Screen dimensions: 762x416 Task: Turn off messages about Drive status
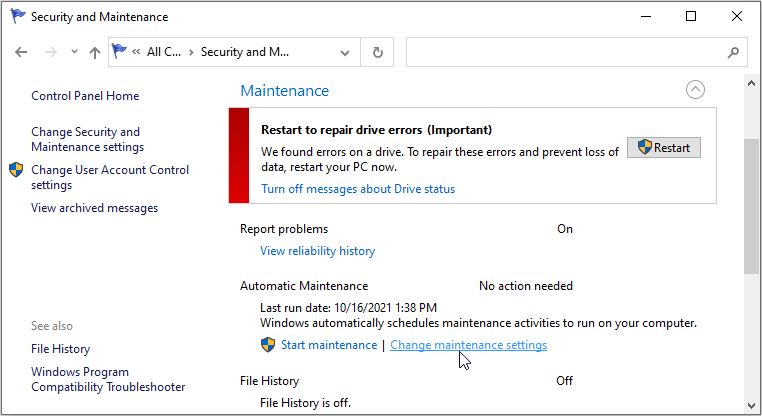(358, 189)
